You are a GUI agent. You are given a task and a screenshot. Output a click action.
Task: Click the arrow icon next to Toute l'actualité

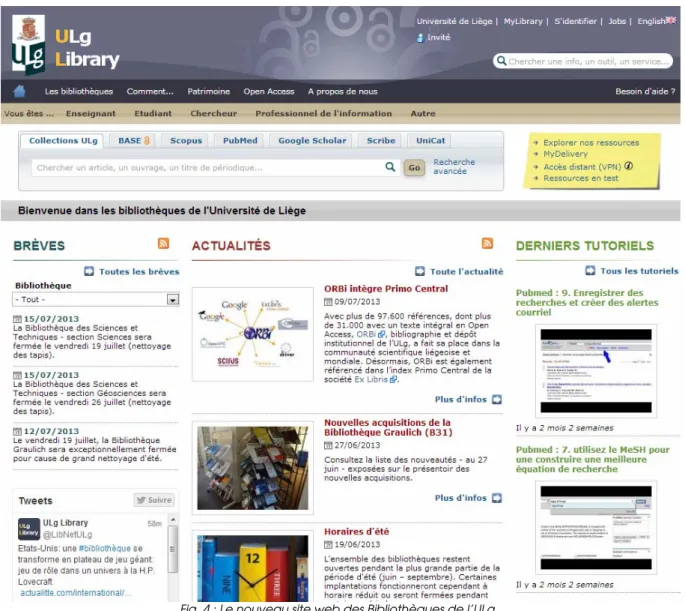pos(420,271)
